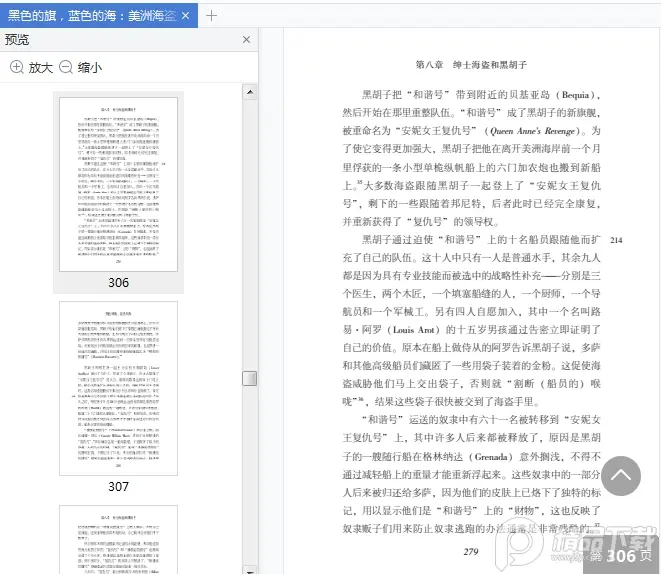The width and height of the screenshot is (661, 574).
Task: Click the thumbnail scrollbar up arrow
Action: 250,92
